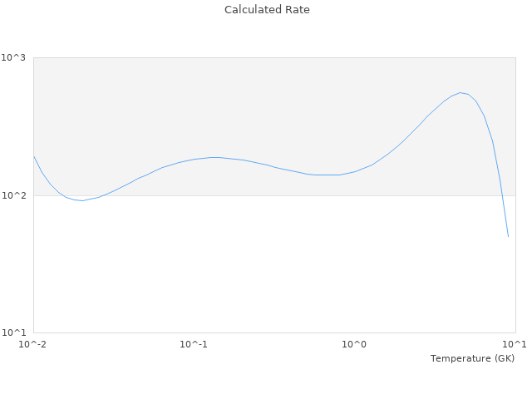This screenshot has height=399, width=532.
Task: Click the blue curve's leftmost starting point
Action: 34,156
